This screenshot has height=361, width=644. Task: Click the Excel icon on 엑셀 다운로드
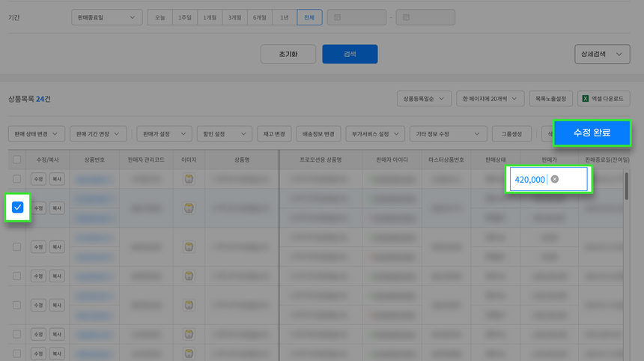tap(586, 99)
